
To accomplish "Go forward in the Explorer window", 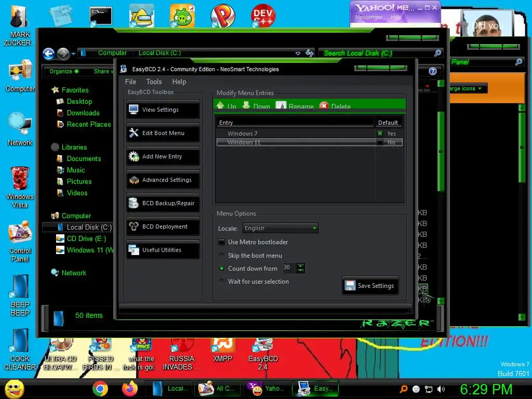I will [x=63, y=54].
